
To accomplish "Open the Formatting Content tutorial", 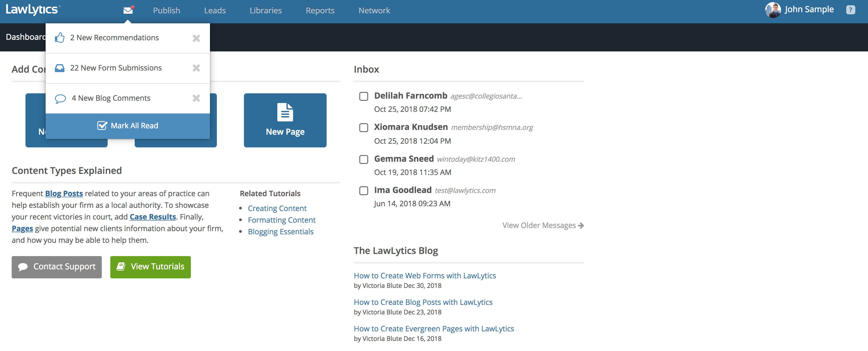I will [x=282, y=220].
